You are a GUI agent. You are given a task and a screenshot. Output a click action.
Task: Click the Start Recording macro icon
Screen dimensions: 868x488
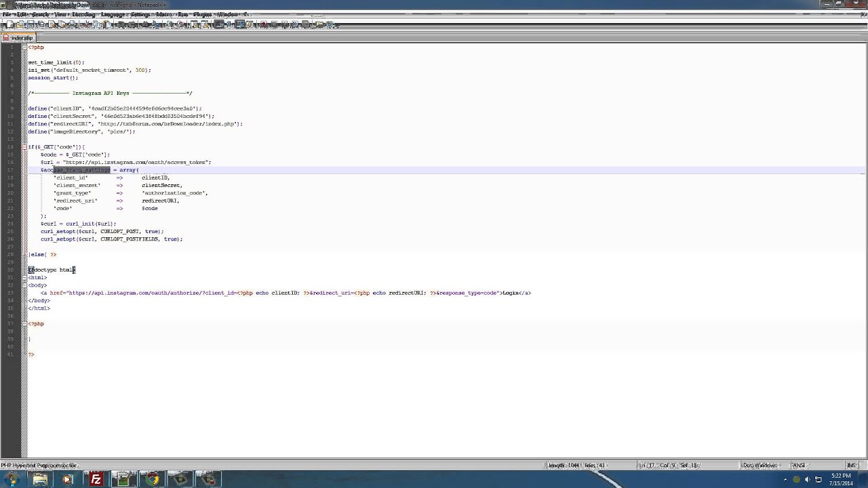pos(264,24)
